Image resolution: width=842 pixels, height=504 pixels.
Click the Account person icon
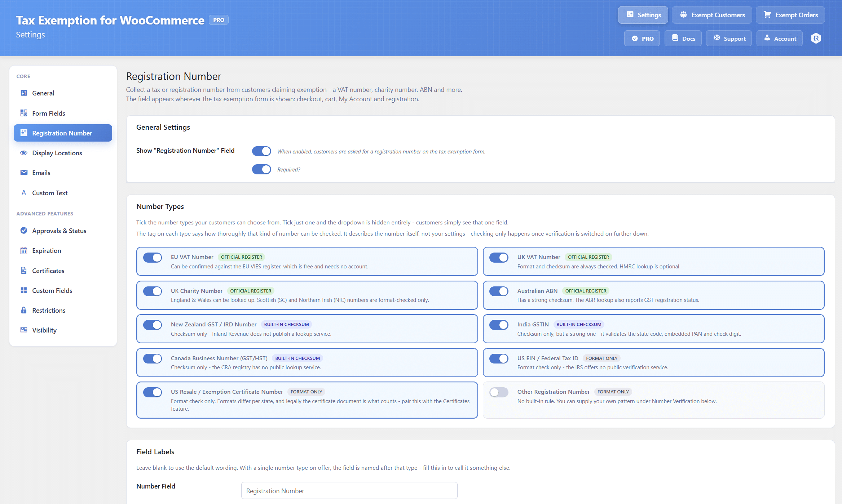tap(767, 38)
